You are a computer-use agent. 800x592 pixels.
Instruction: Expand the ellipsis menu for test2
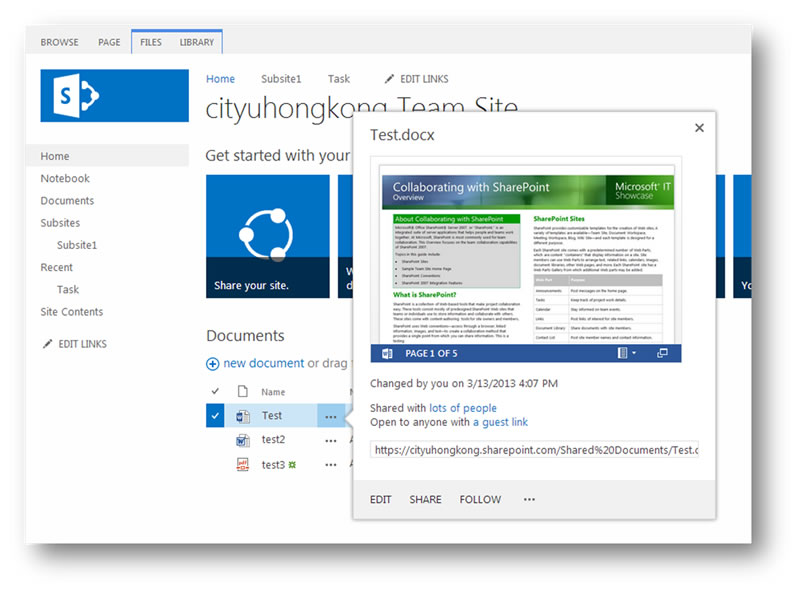click(330, 440)
